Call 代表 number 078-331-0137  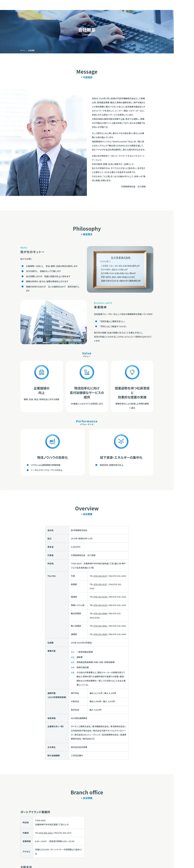pos(100,576)
